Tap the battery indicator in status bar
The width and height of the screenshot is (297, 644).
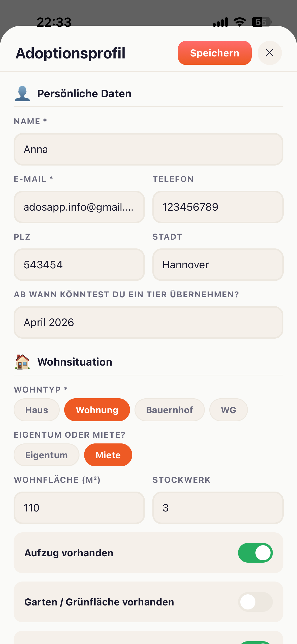pos(261,22)
